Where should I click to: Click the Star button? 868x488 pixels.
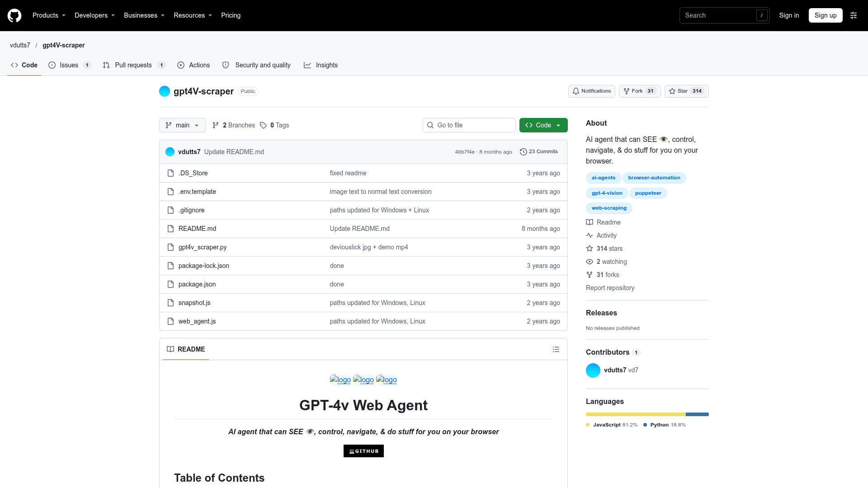point(686,91)
